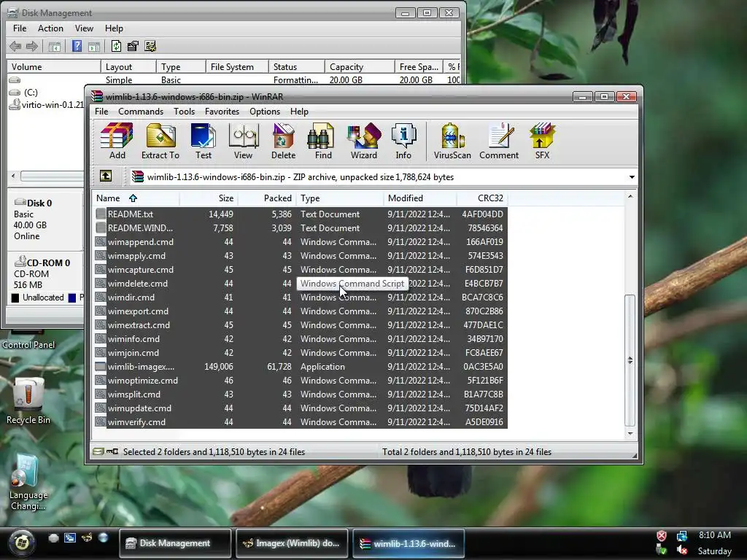Show archive Info
Viewport: 747px width, 560px height.
(403, 141)
